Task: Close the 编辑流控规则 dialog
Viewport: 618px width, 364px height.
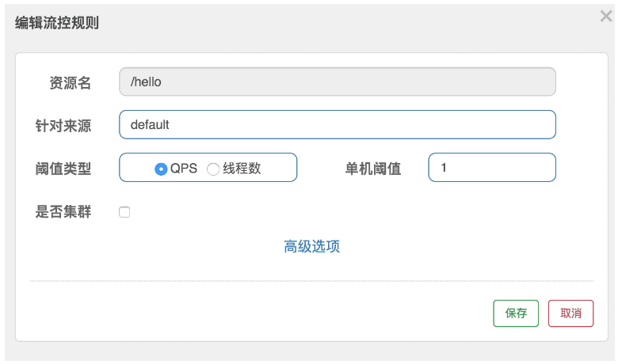Action: 606,17
